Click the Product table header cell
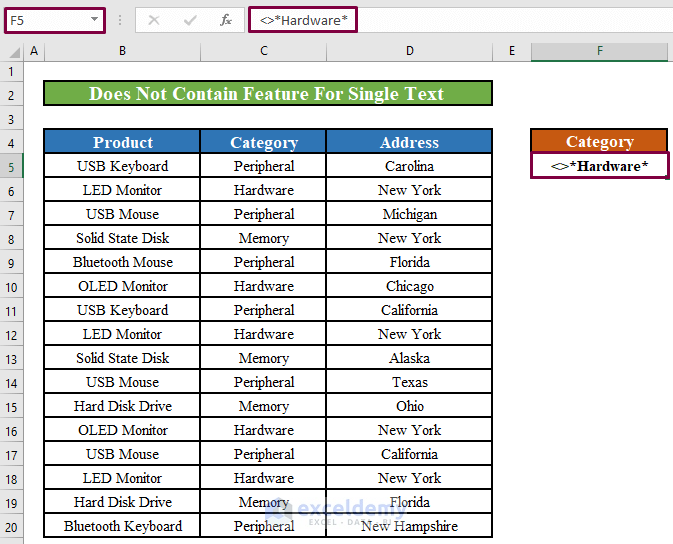Viewport: 673px width, 544px height. (x=122, y=142)
